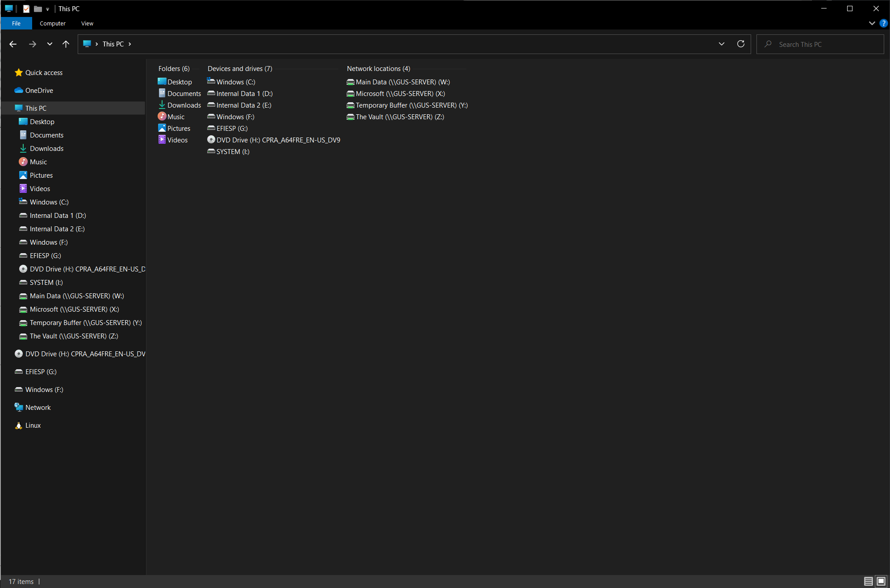Click the Help question mark icon
The height and width of the screenshot is (588, 890).
click(x=883, y=23)
